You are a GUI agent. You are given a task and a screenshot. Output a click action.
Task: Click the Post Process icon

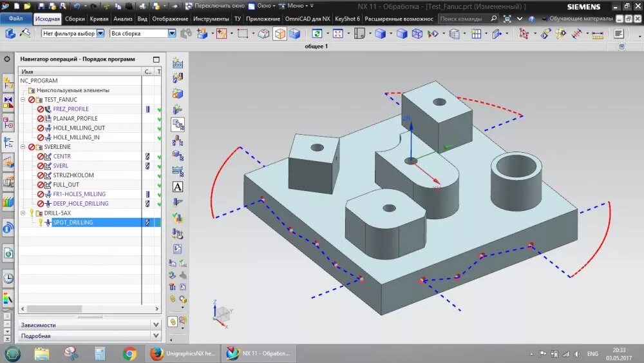coord(178,233)
